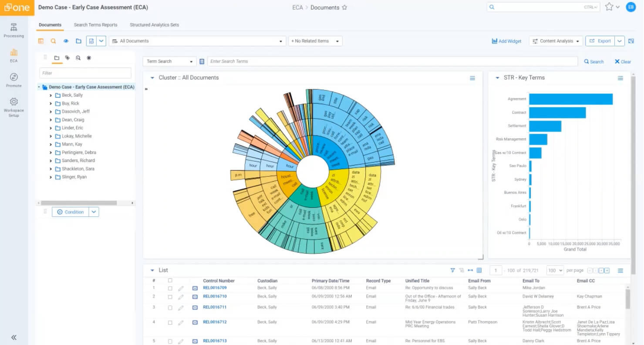Change the per page count to another value
The height and width of the screenshot is (345, 644).
[x=555, y=270]
